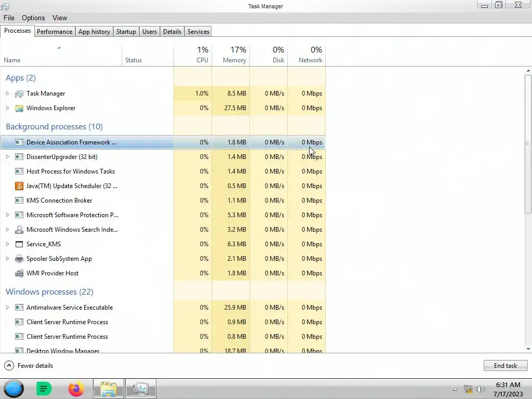Sort by the Network column header

[307, 55]
